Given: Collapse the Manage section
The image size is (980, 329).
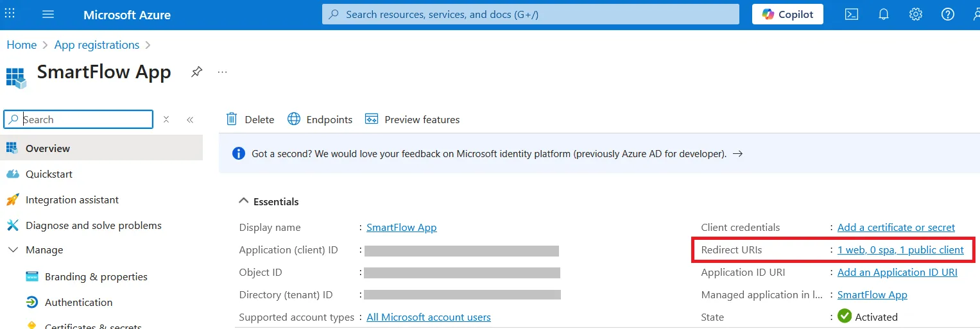Looking at the screenshot, I should tap(12, 250).
